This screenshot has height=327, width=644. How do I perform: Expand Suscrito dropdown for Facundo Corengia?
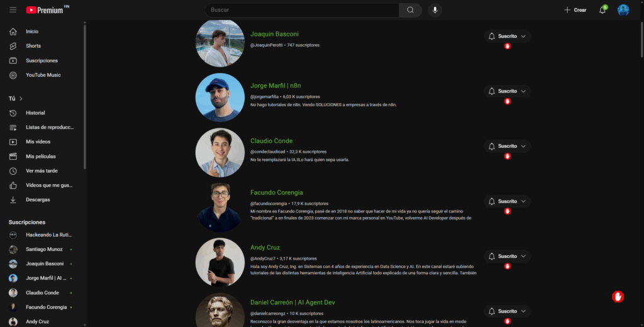(x=523, y=201)
